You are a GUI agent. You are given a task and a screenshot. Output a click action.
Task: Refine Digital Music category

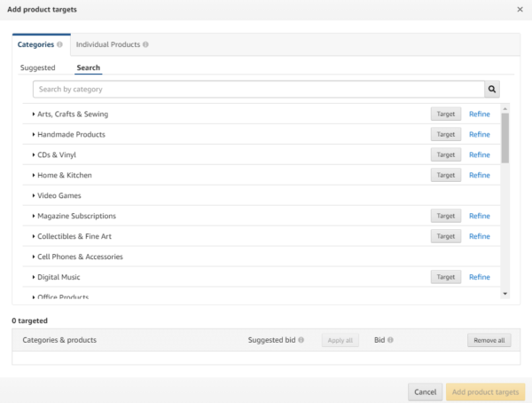[480, 277]
